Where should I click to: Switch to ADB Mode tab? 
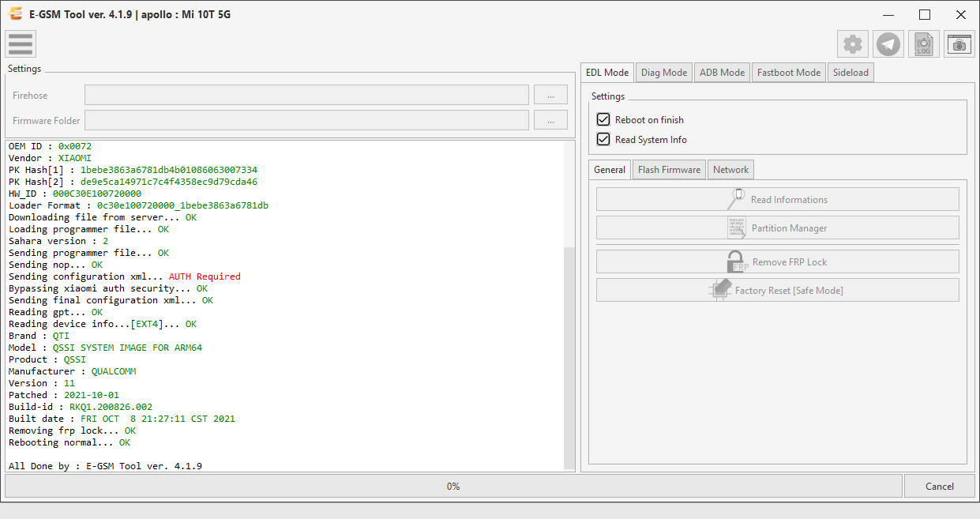point(723,73)
